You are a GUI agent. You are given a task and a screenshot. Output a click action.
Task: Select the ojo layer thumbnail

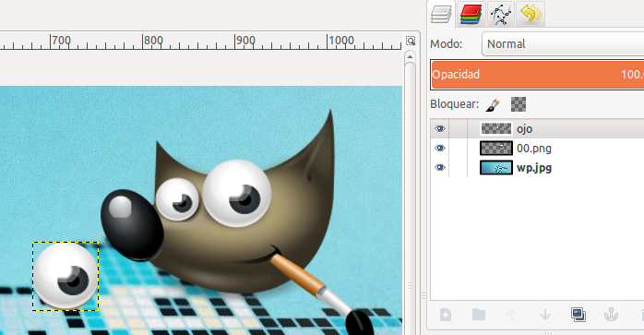tap(496, 129)
